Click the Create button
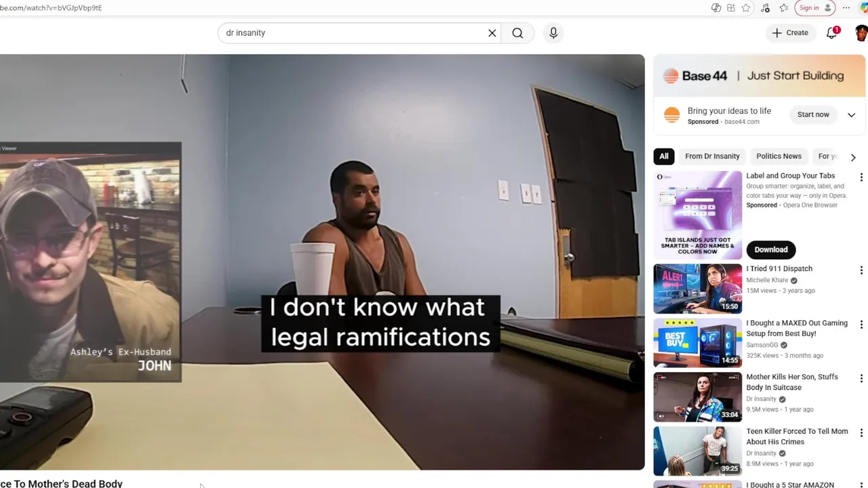The width and height of the screenshot is (868, 488). 790,33
